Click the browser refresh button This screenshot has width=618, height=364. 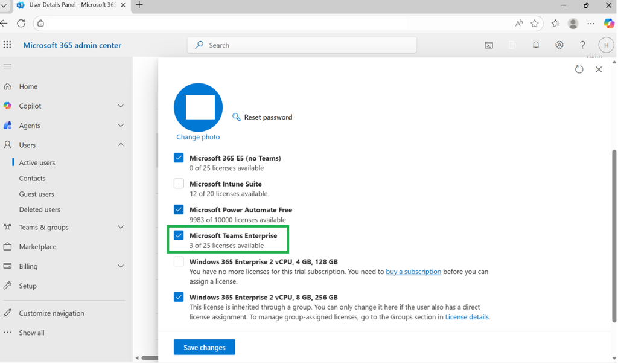(21, 24)
